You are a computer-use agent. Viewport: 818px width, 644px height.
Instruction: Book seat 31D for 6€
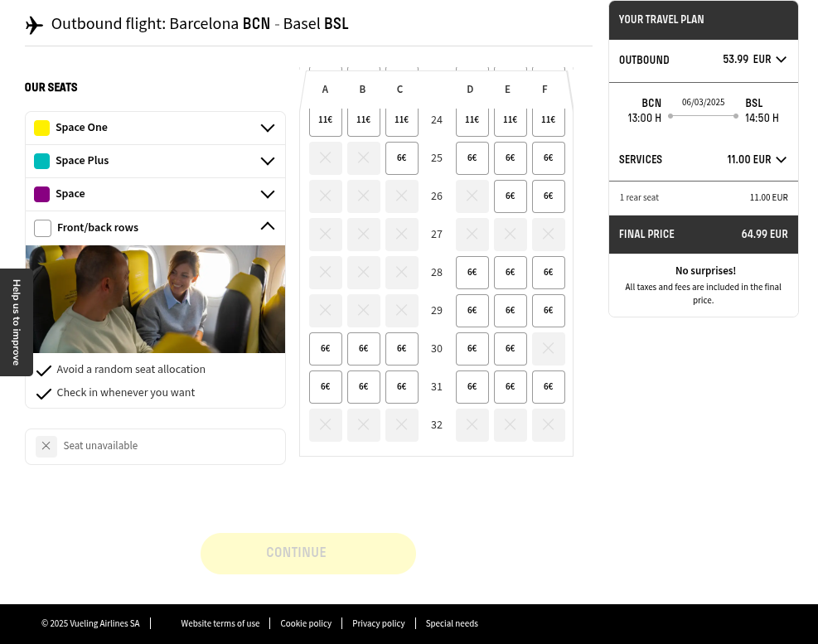click(472, 387)
